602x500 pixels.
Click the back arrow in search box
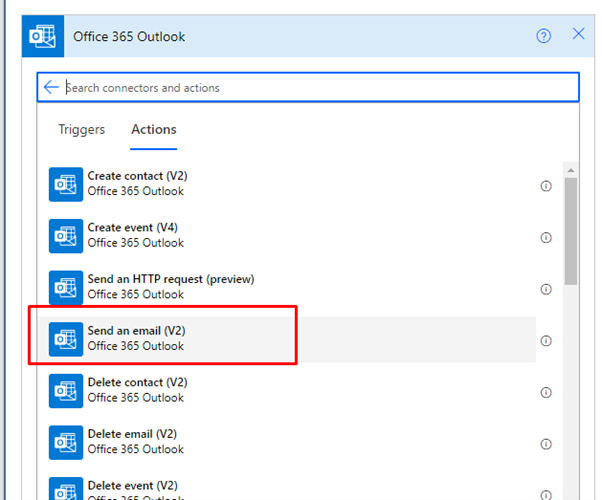(x=51, y=87)
